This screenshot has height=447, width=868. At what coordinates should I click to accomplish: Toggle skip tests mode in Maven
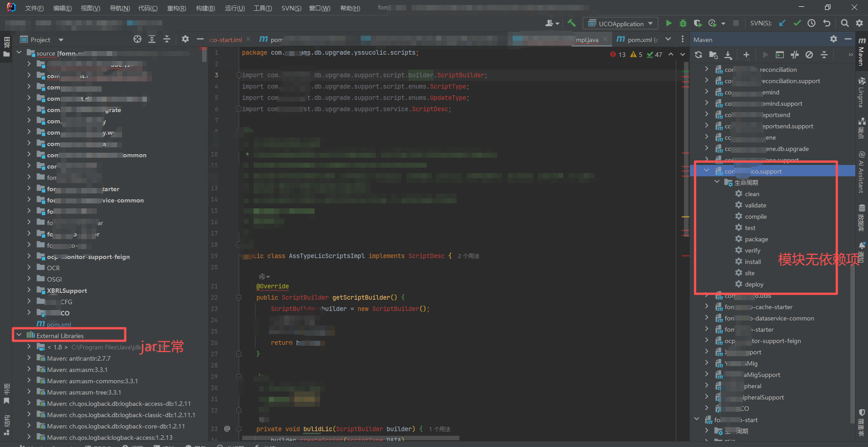(x=809, y=55)
